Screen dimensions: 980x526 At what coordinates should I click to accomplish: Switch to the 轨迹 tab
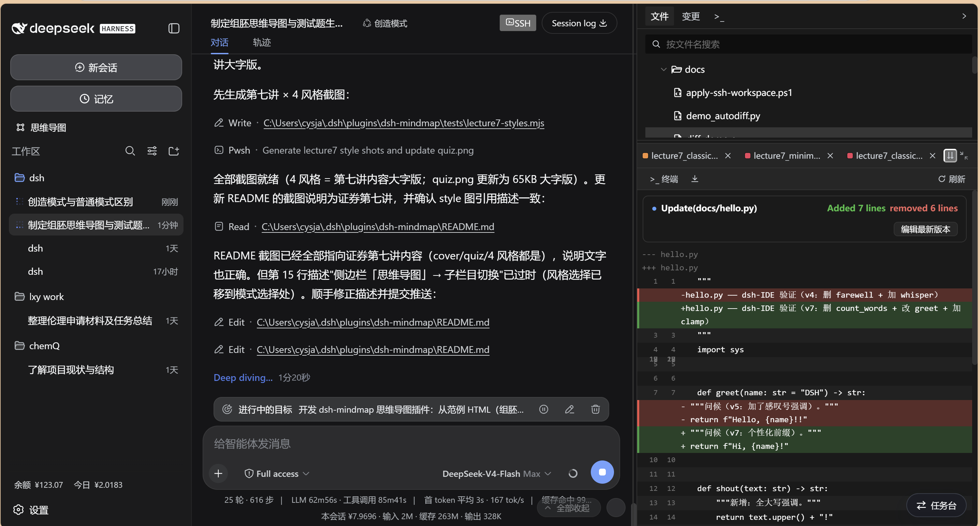click(262, 42)
